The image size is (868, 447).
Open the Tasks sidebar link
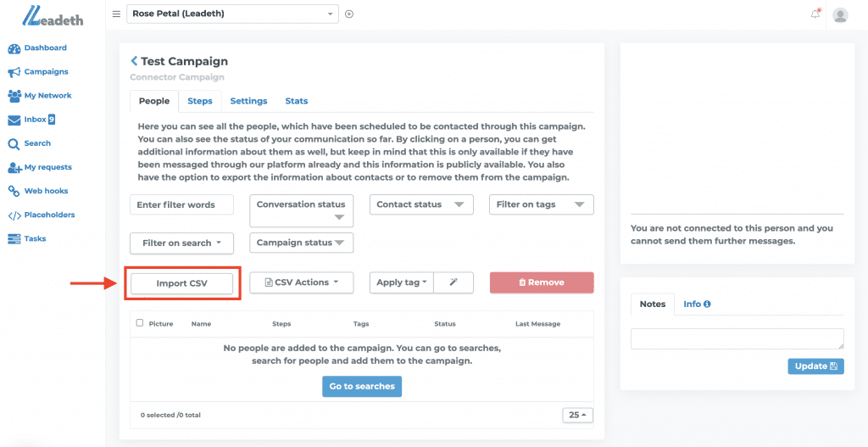[x=36, y=238]
